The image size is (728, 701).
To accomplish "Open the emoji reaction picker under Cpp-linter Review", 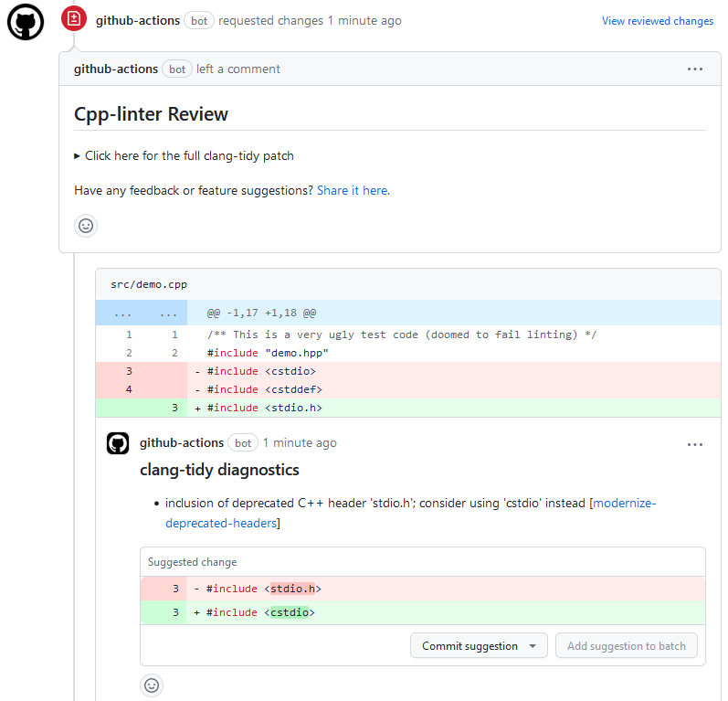I will [x=86, y=226].
